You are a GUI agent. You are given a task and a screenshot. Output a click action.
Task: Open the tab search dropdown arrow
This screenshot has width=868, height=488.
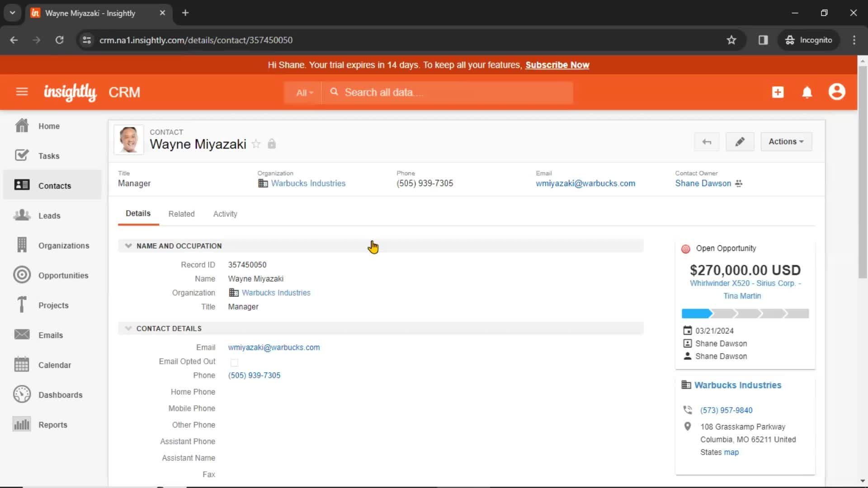click(x=13, y=13)
